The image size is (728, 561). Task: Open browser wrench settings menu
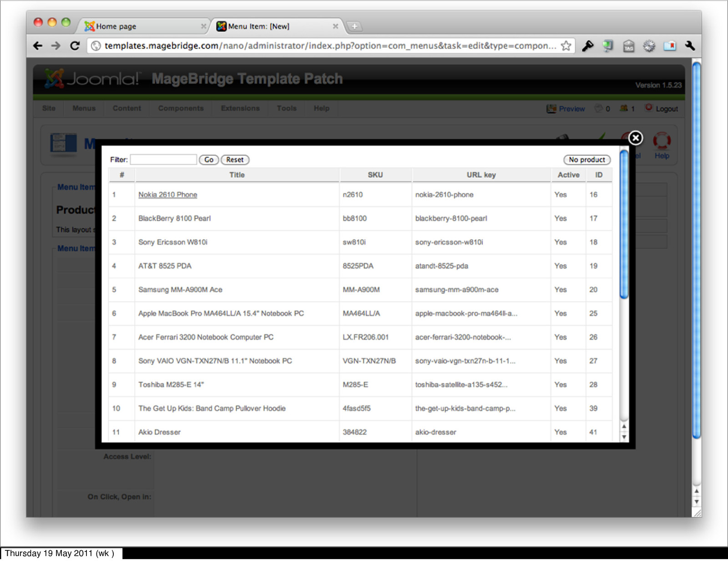pos(690,46)
